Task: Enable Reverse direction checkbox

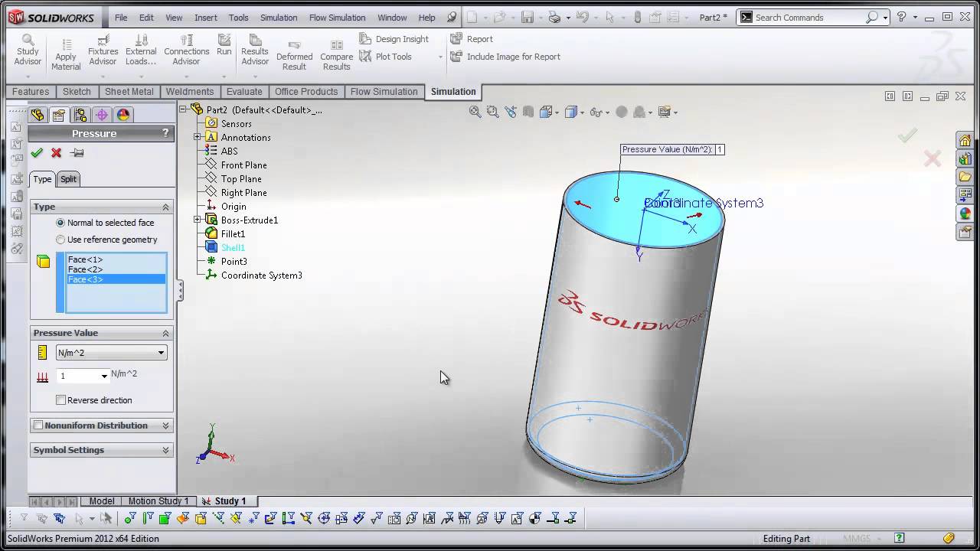Action: (61, 400)
